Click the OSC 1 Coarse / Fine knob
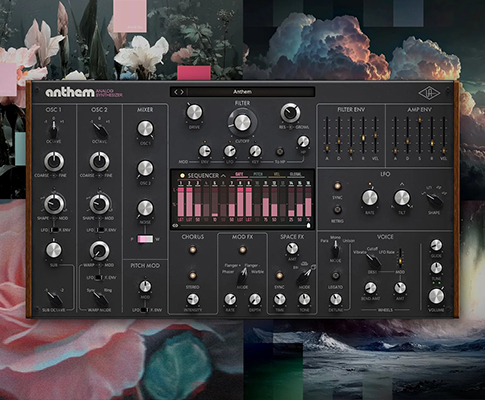485x400 pixels. coord(54,162)
